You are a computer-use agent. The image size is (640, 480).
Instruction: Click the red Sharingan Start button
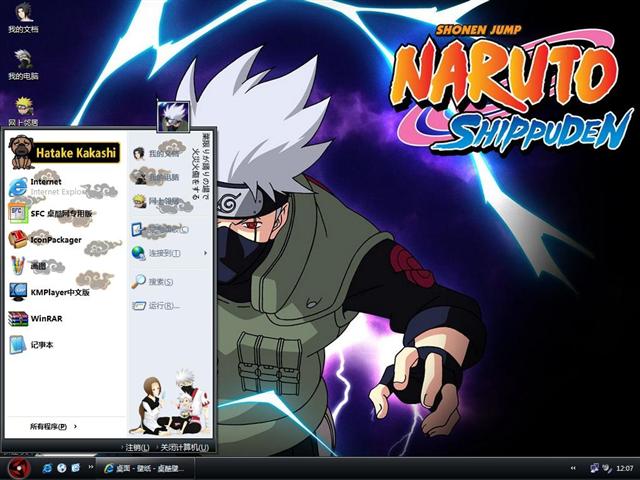click(x=18, y=468)
